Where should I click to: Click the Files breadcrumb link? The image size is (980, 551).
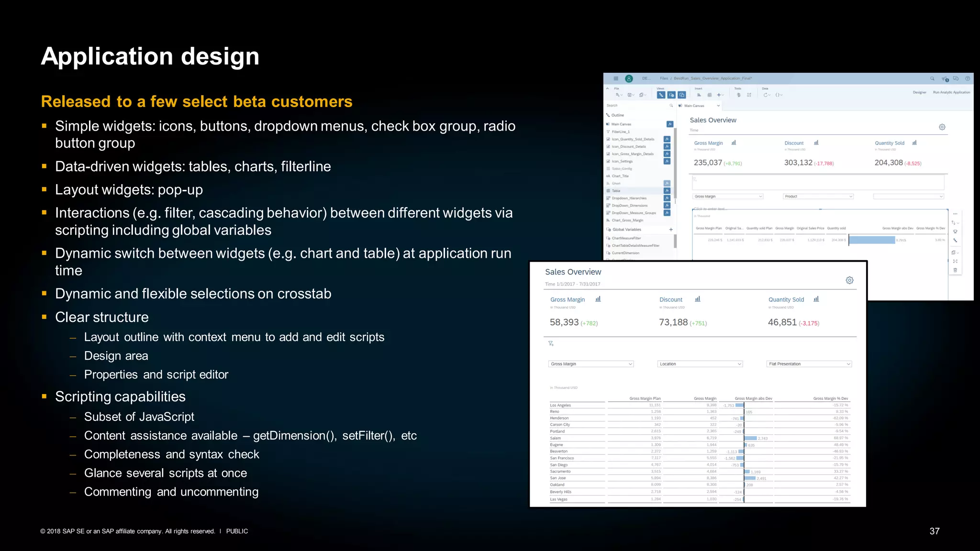tap(664, 78)
